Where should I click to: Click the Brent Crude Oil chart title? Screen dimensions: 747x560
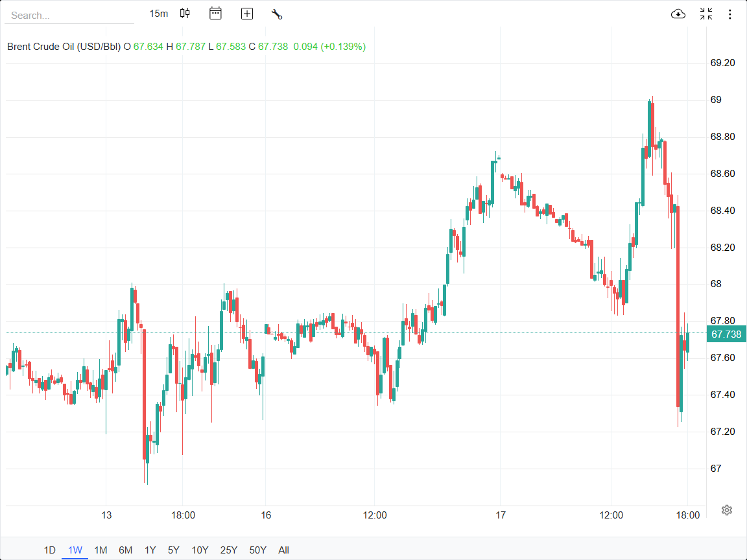click(64, 47)
